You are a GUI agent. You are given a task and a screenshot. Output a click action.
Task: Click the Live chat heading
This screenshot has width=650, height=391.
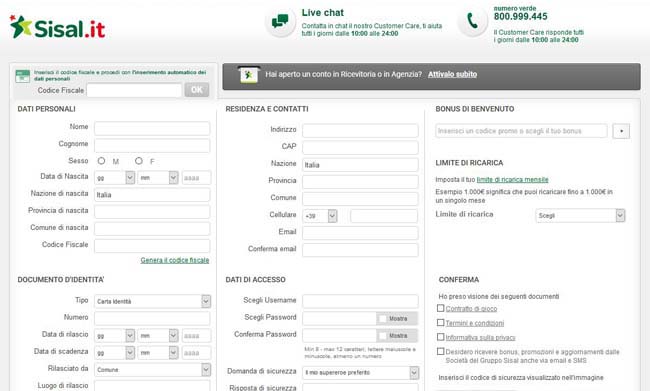323,13
